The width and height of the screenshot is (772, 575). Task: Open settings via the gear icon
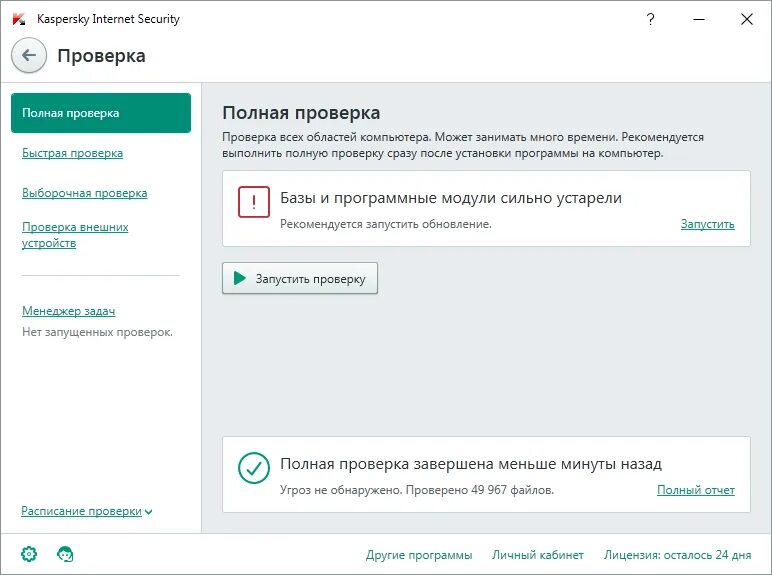click(x=29, y=554)
